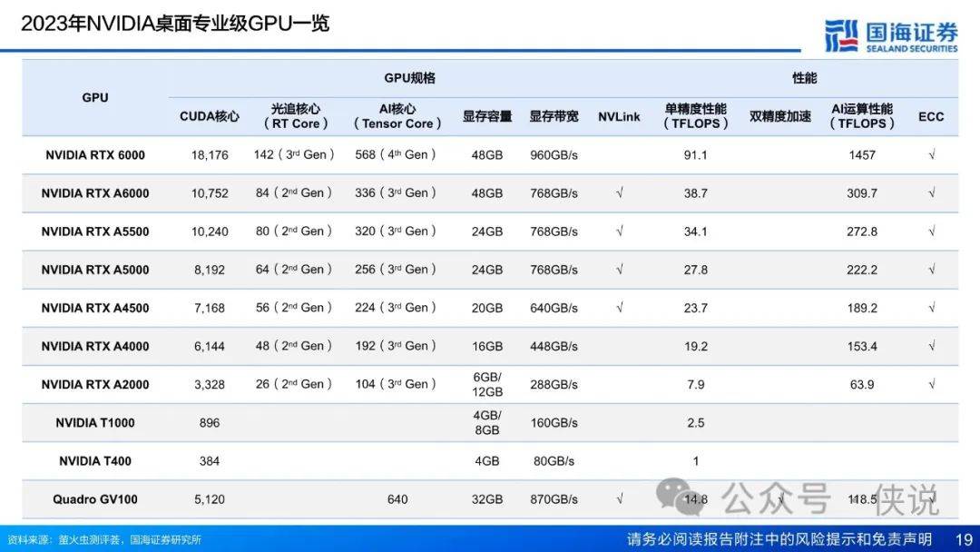Click the CUDA core value "5,120"

point(210,499)
